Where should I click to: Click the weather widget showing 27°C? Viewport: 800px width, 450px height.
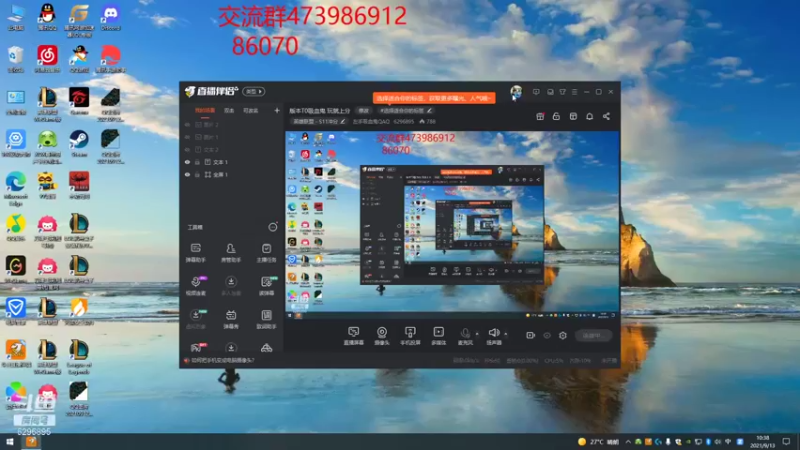(598, 442)
